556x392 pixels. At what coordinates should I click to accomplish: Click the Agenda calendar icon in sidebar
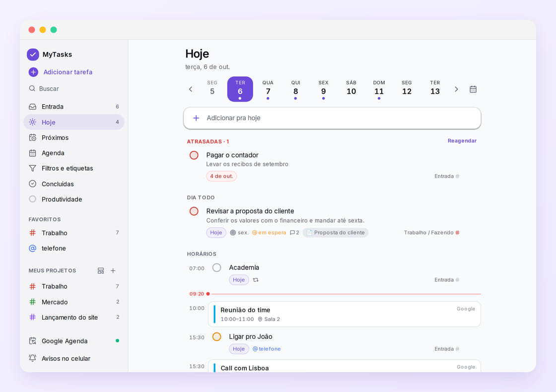pyautogui.click(x=33, y=153)
